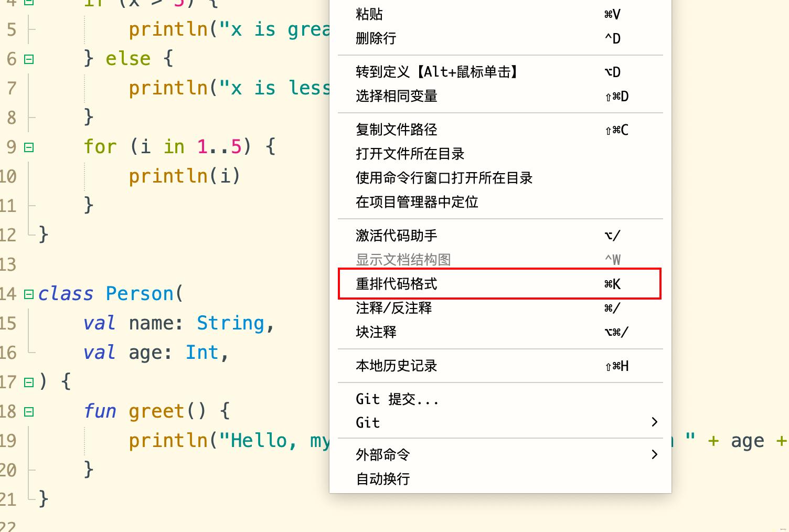Expand the Git submenu arrow
Image resolution: width=789 pixels, height=532 pixels.
[654, 422]
